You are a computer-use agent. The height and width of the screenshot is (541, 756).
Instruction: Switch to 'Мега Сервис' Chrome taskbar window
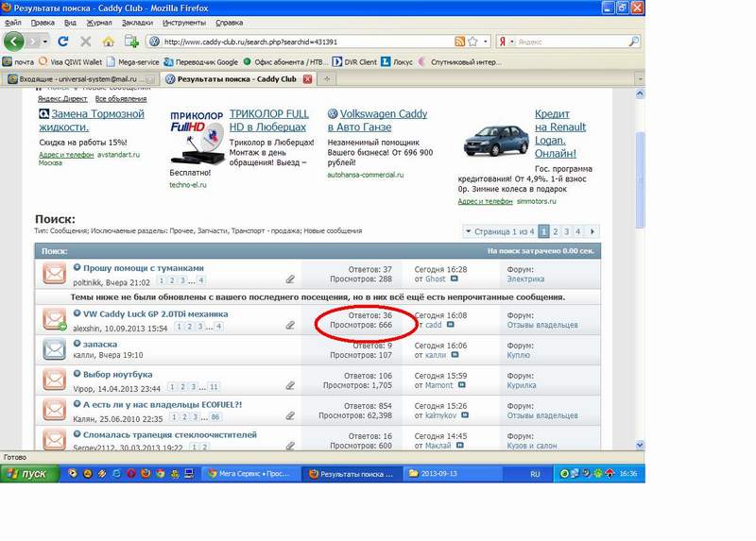coord(250,474)
